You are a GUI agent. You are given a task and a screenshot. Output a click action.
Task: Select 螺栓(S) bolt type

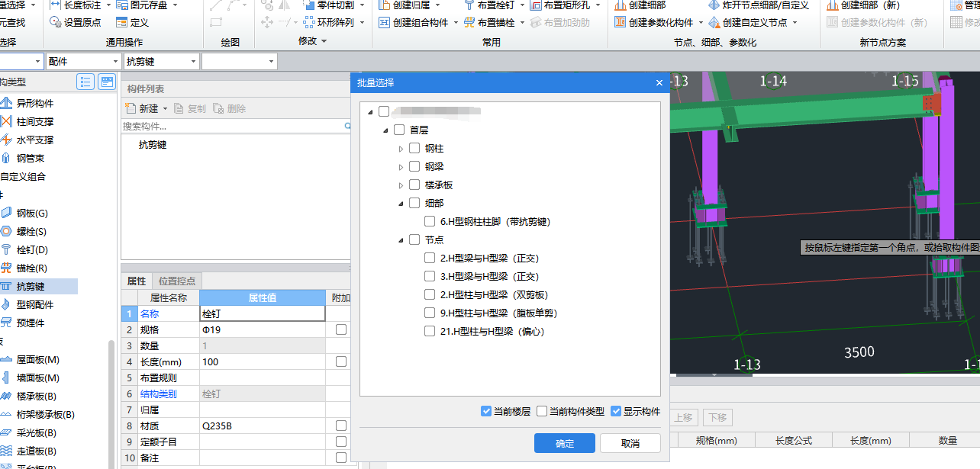tap(31, 231)
